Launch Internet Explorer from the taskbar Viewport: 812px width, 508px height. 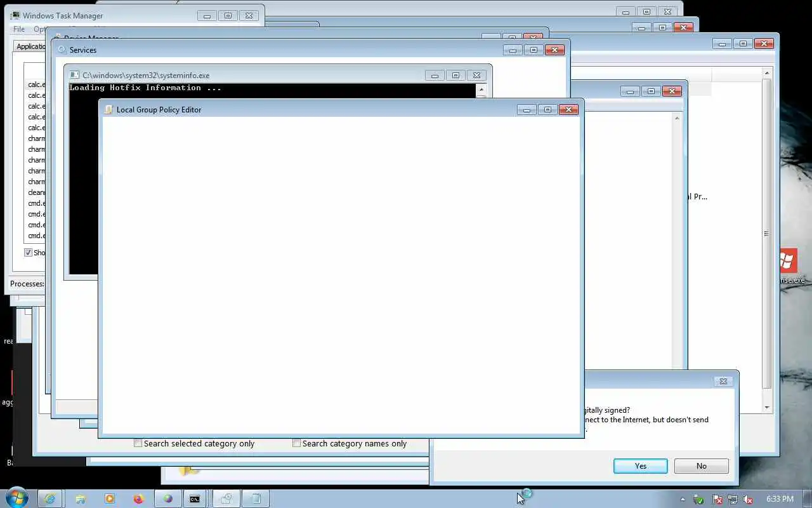(x=50, y=498)
